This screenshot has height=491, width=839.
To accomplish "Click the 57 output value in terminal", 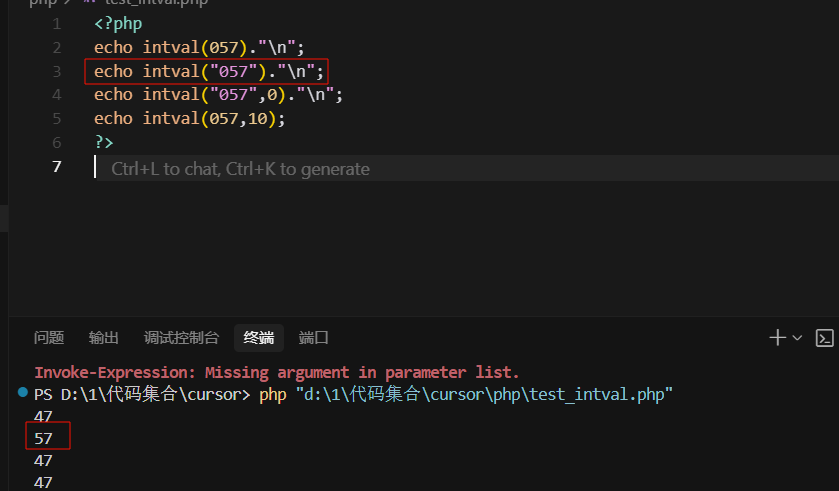I will coord(43,438).
